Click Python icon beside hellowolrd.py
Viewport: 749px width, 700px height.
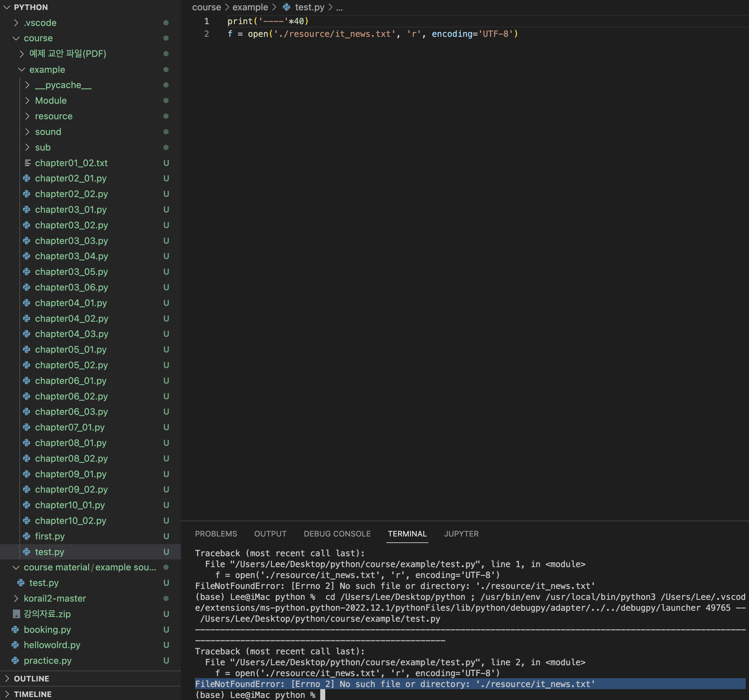tap(15, 645)
